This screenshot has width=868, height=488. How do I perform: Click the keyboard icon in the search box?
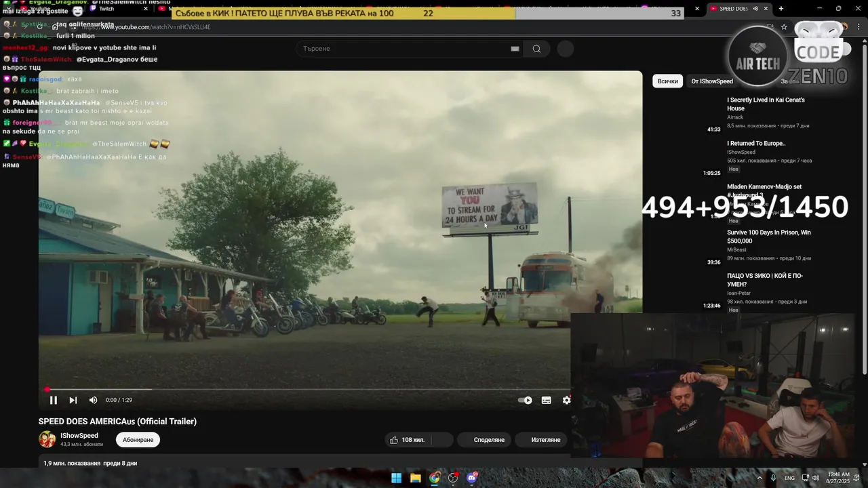(515, 49)
